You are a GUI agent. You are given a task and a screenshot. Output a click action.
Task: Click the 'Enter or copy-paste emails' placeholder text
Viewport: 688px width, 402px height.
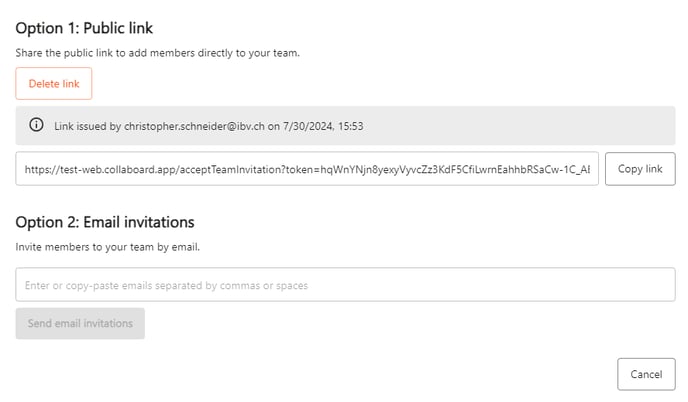pyautogui.click(x=166, y=286)
